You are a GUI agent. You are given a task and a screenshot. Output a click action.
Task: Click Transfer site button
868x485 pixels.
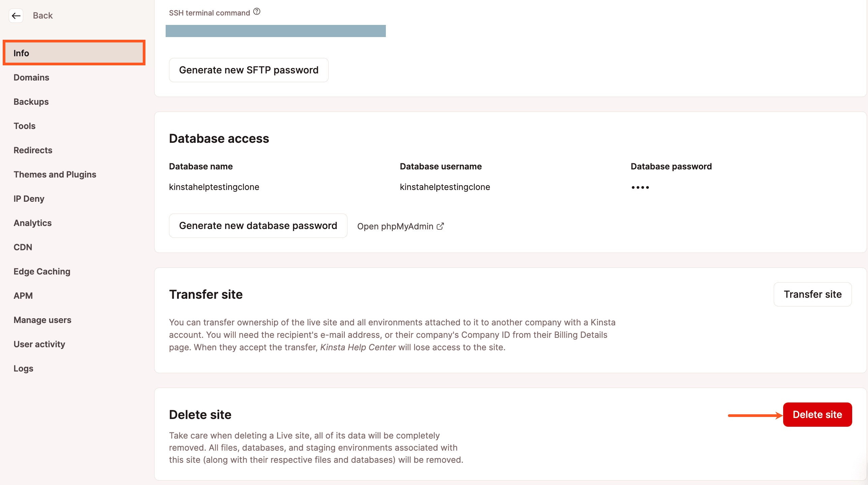(812, 294)
